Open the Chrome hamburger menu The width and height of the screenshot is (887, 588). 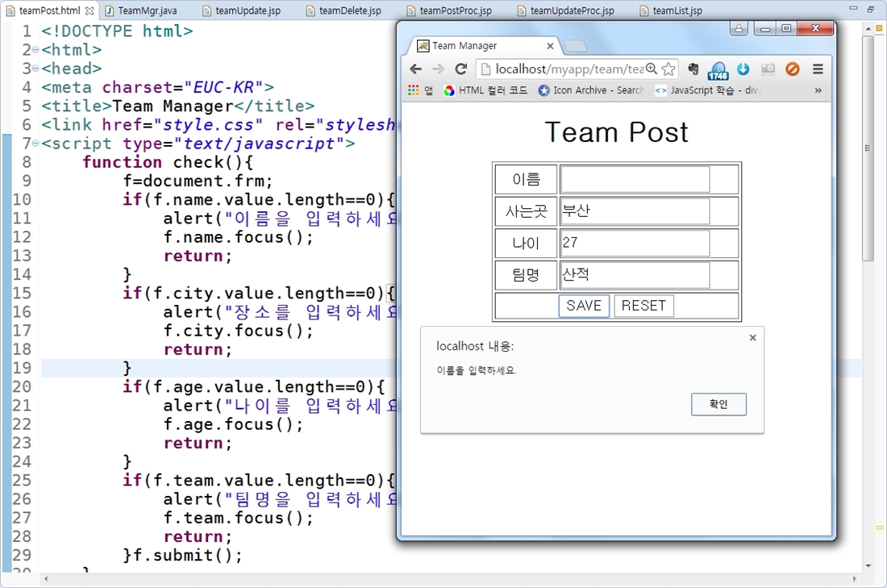818,69
